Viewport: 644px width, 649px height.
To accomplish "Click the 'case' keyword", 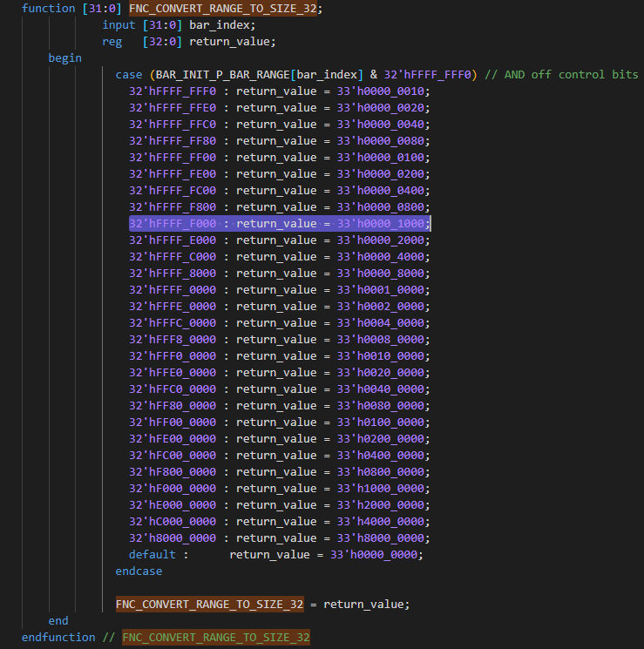I will (x=129, y=74).
